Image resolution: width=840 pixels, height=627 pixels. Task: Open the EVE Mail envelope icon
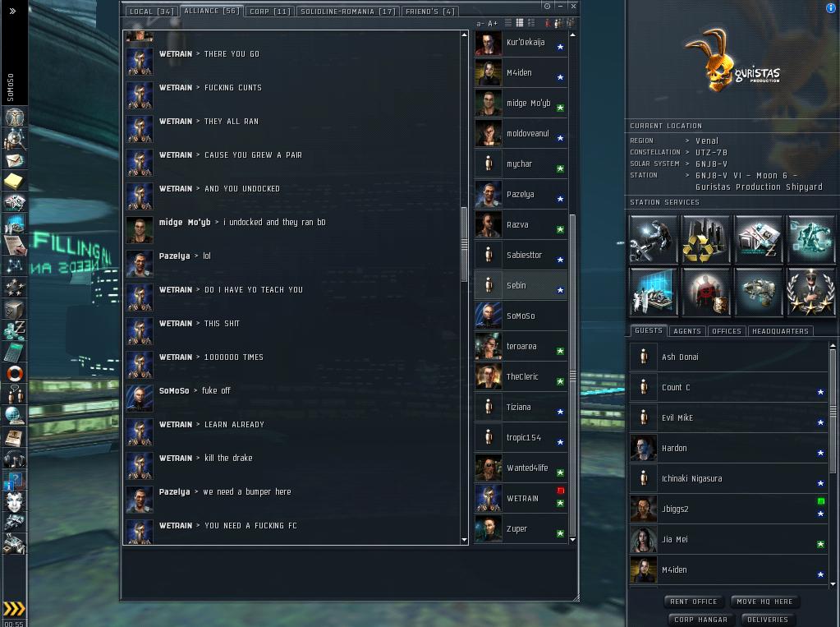pyautogui.click(x=15, y=160)
